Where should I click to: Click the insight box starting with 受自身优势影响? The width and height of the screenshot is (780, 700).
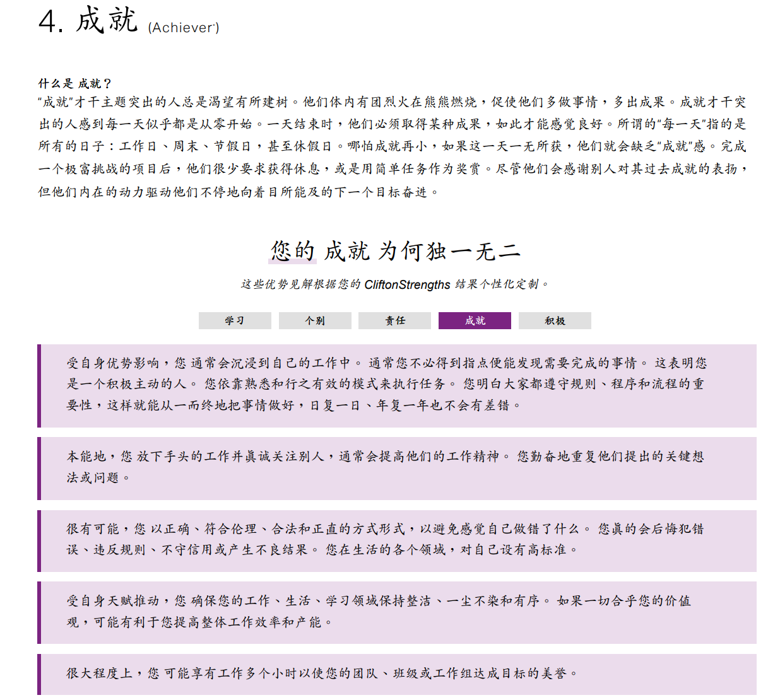click(396, 385)
